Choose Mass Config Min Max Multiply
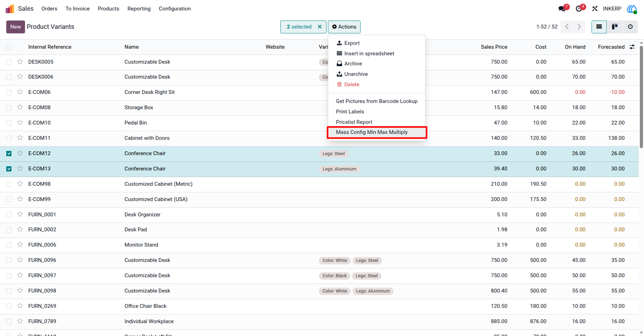This screenshot has width=644, height=336. (377, 132)
